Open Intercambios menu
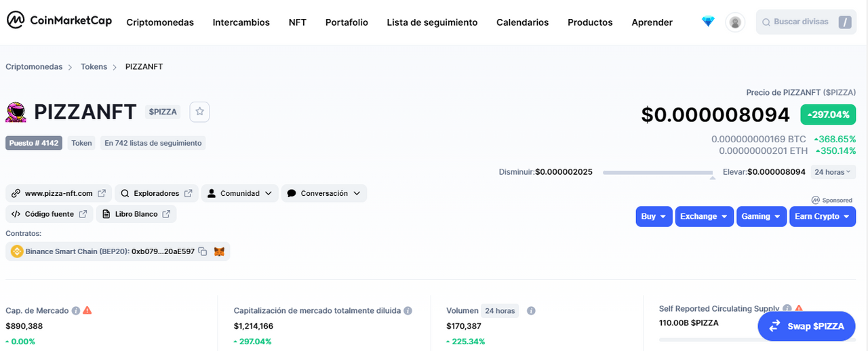This screenshot has width=868, height=351. (241, 22)
